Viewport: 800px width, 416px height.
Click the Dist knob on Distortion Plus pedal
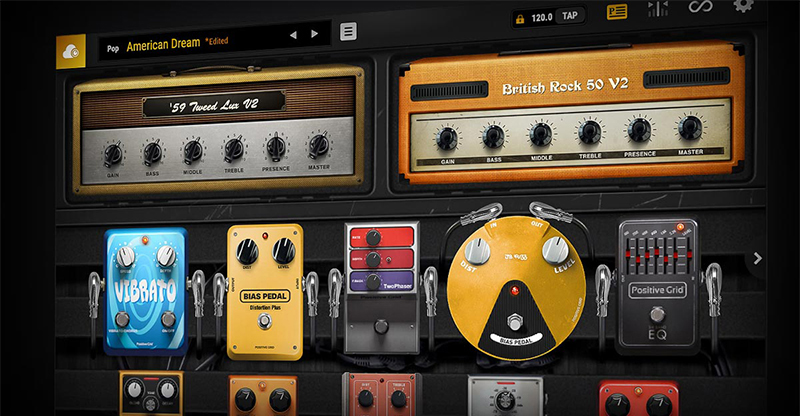pos(247,252)
